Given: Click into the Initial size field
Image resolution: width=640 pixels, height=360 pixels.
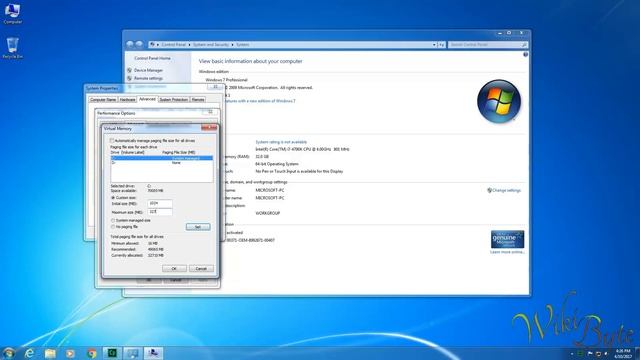Looking at the screenshot, I should tap(160, 203).
